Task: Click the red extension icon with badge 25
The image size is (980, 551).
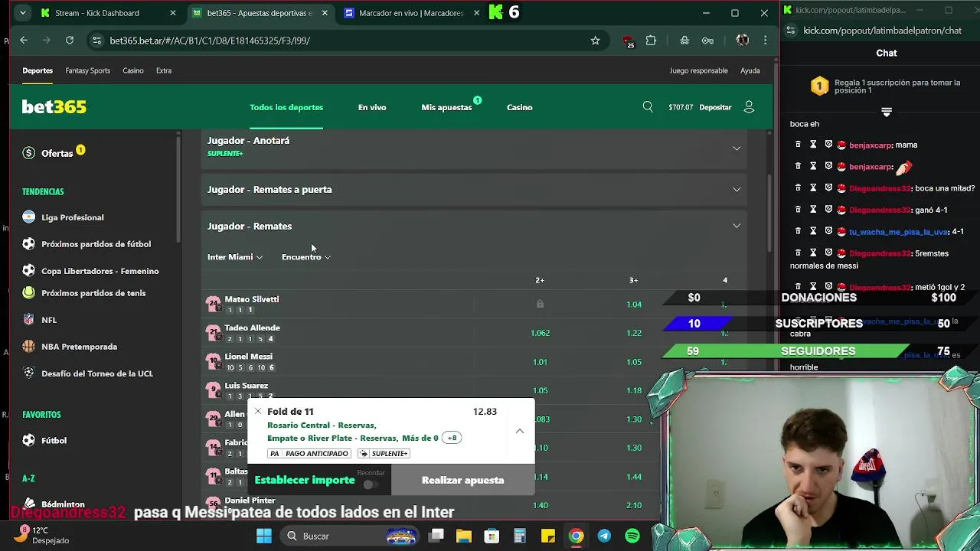Action: (x=629, y=41)
